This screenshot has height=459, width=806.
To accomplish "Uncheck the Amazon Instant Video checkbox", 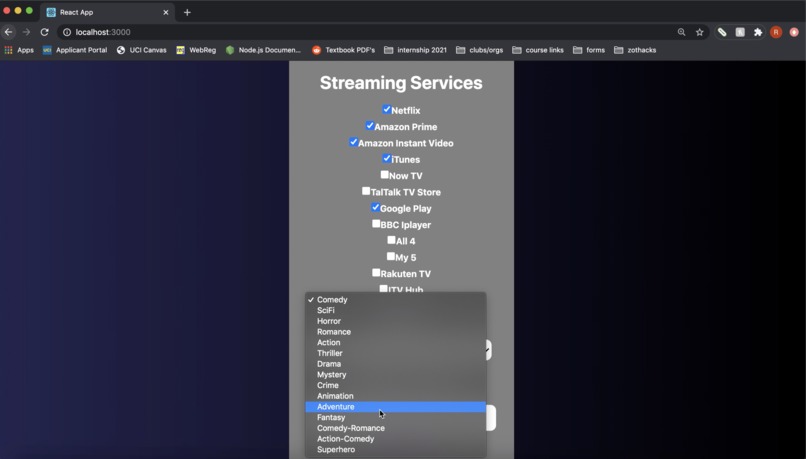I will tap(353, 142).
